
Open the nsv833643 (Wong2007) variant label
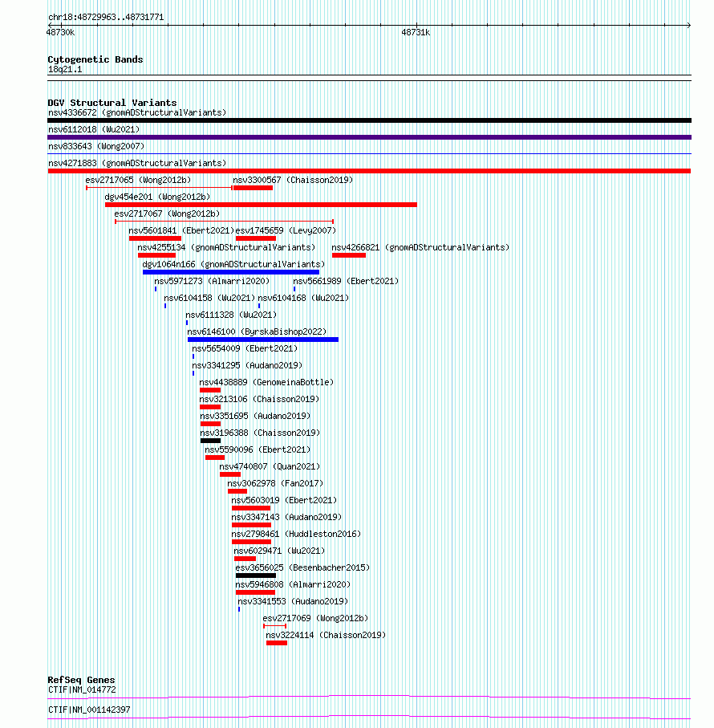click(96, 146)
